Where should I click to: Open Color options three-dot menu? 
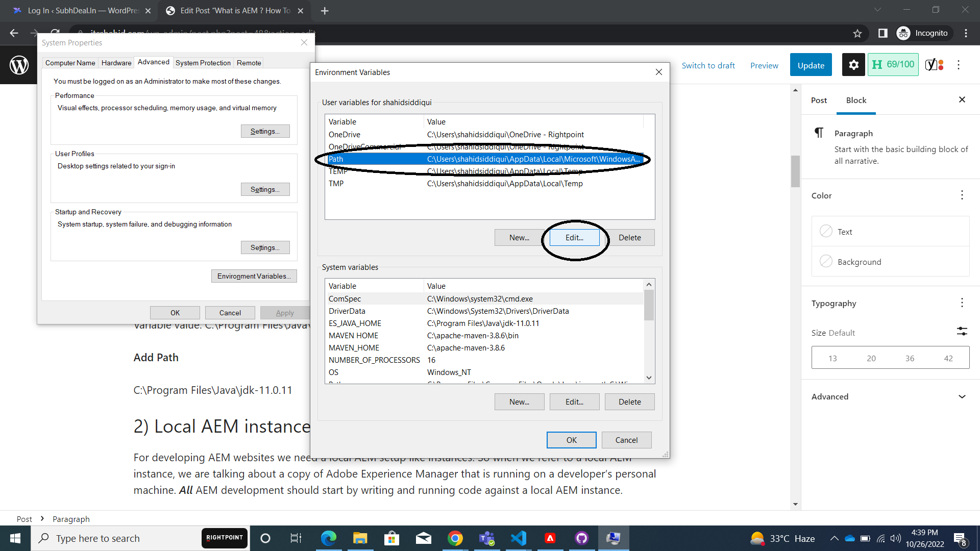pyautogui.click(x=962, y=195)
